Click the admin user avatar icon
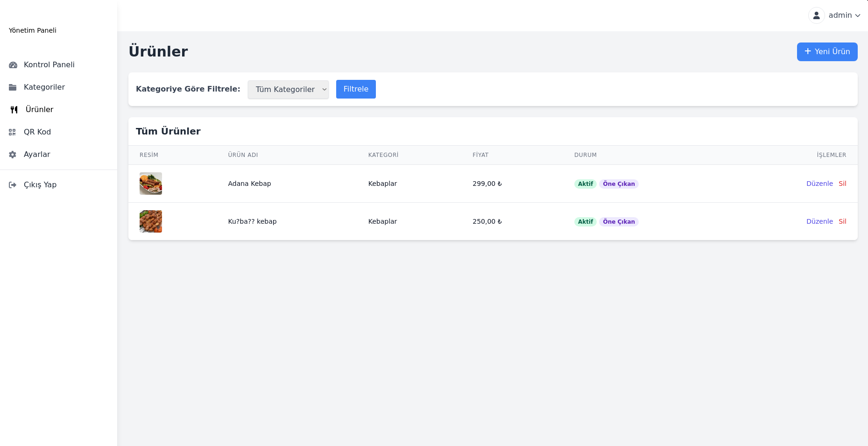The width and height of the screenshot is (868, 446). click(816, 15)
